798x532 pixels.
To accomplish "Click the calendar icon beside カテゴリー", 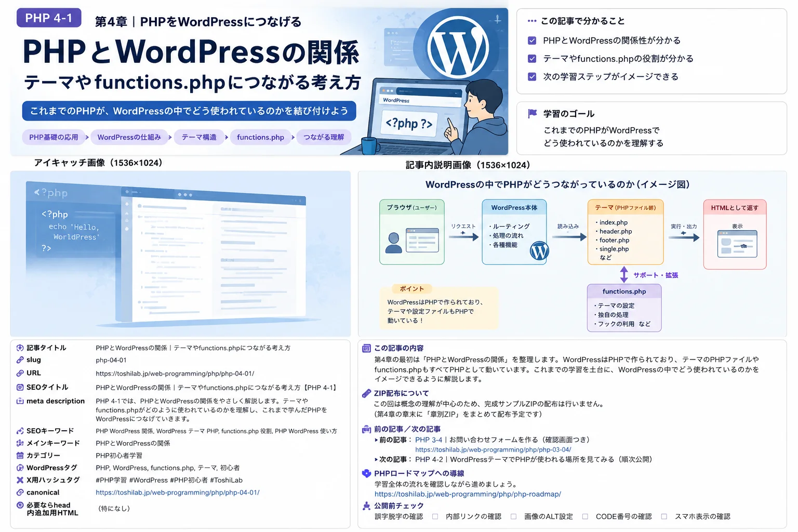I will (x=20, y=455).
